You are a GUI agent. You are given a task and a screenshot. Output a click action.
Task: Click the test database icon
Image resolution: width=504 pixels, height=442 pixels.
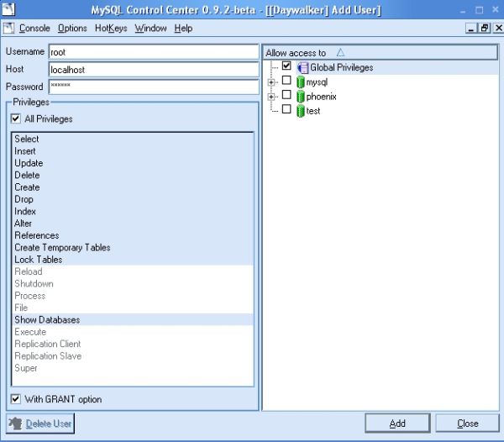point(301,111)
